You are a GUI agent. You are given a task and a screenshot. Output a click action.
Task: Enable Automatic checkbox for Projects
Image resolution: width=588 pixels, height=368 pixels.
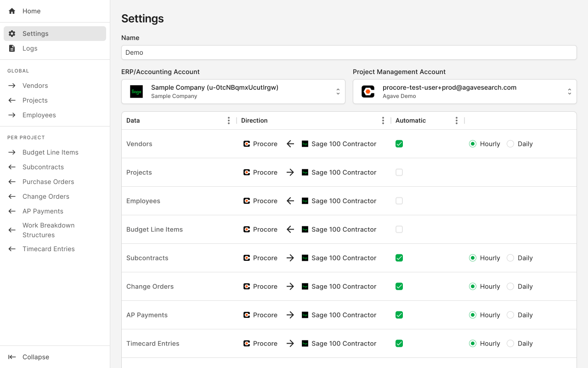399,172
